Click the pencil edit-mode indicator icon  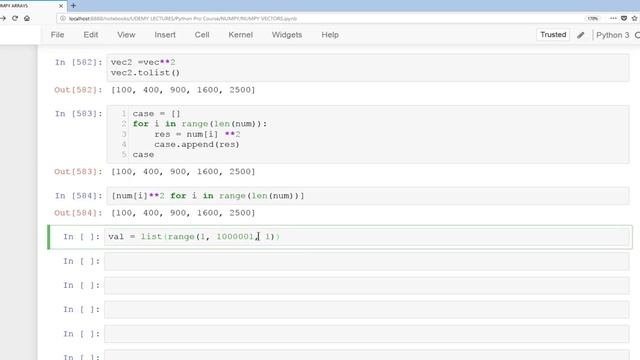point(580,35)
